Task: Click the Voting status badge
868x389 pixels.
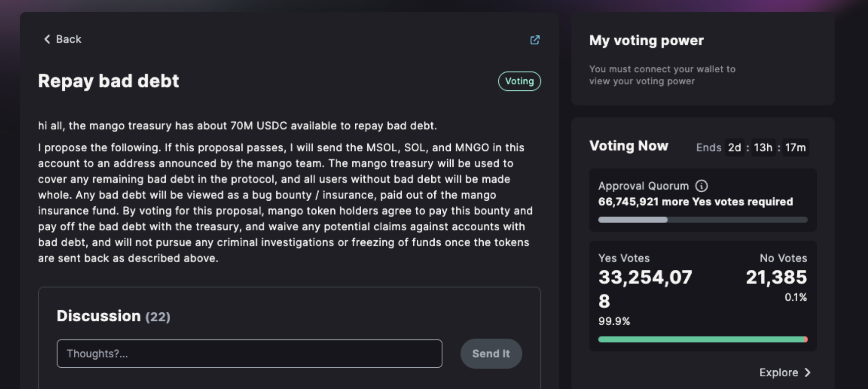Action: click(x=519, y=81)
